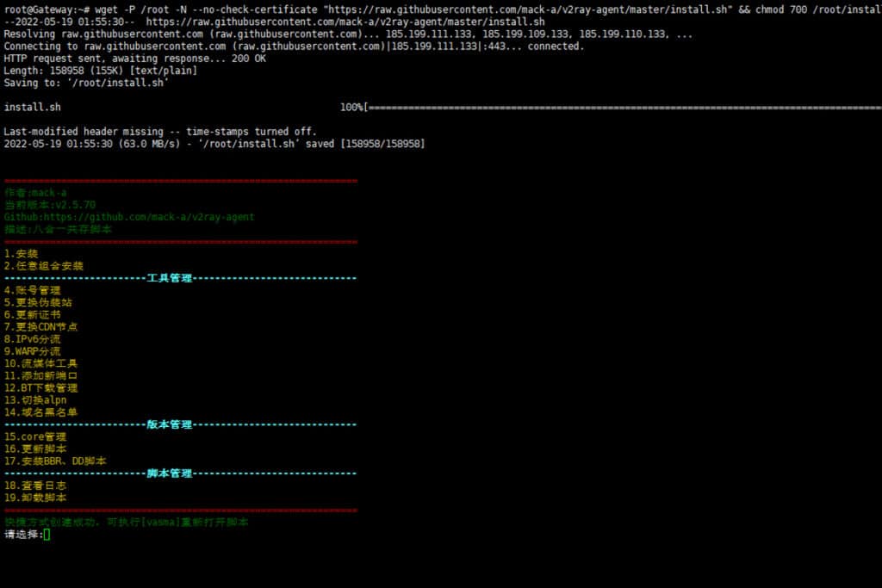Image resolution: width=882 pixels, height=588 pixels.
Task: Click the '9.WARP分流' option
Action: click(33, 351)
